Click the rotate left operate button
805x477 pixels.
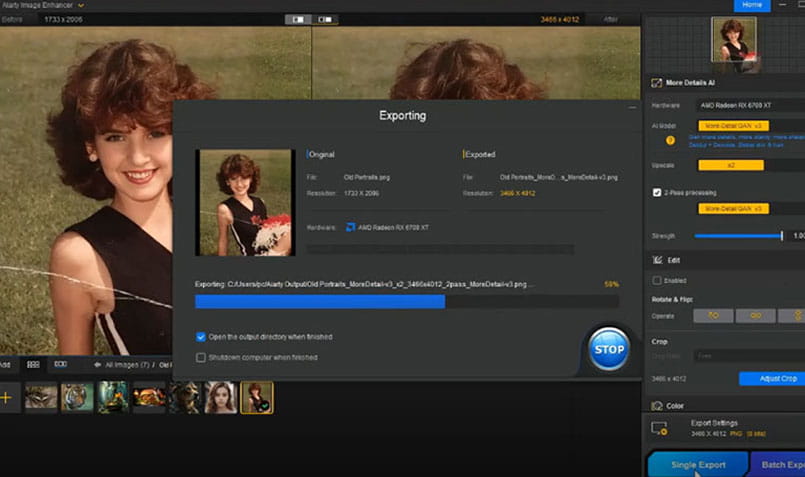[713, 315]
